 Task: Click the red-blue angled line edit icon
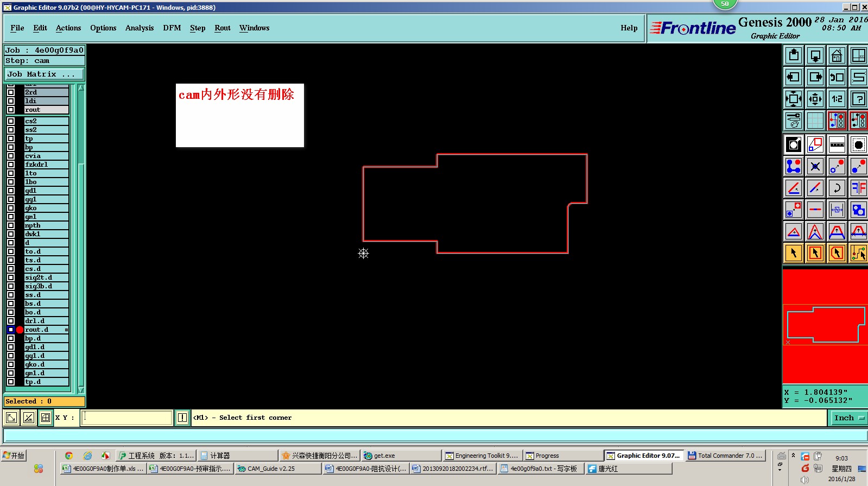point(794,188)
